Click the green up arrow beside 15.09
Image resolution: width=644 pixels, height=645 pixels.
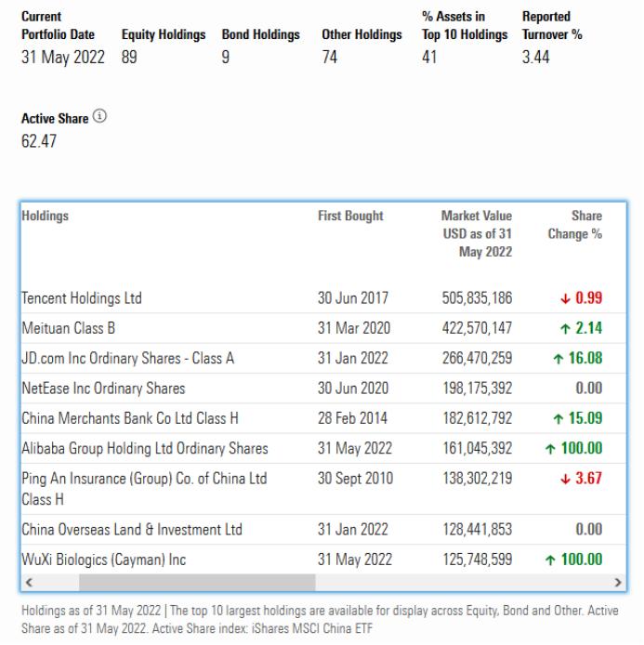(558, 418)
